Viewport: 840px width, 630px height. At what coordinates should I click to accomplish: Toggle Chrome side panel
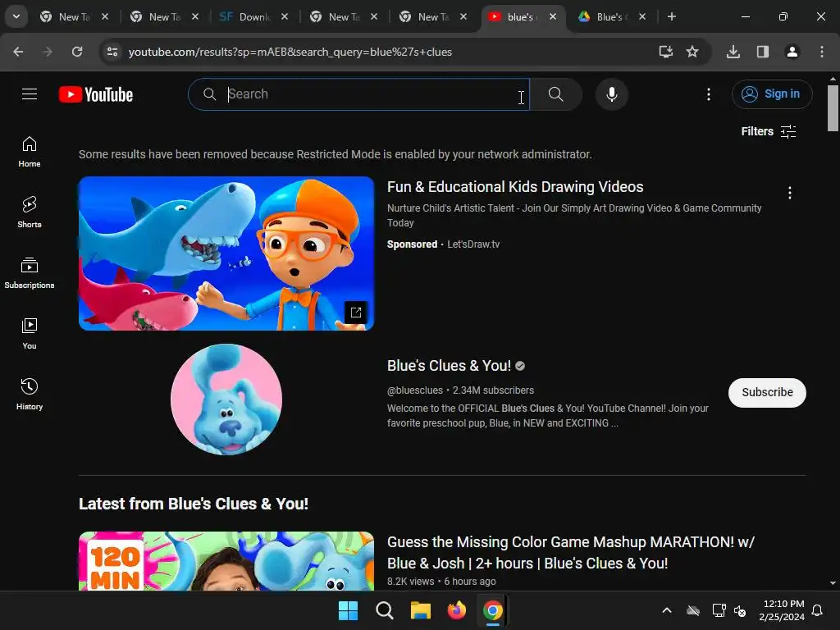click(x=762, y=52)
